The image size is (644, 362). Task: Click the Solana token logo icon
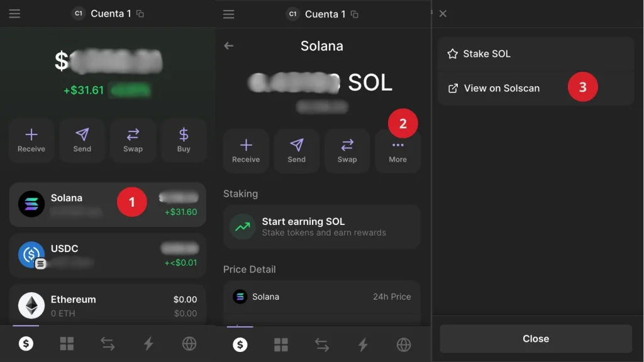pyautogui.click(x=31, y=204)
